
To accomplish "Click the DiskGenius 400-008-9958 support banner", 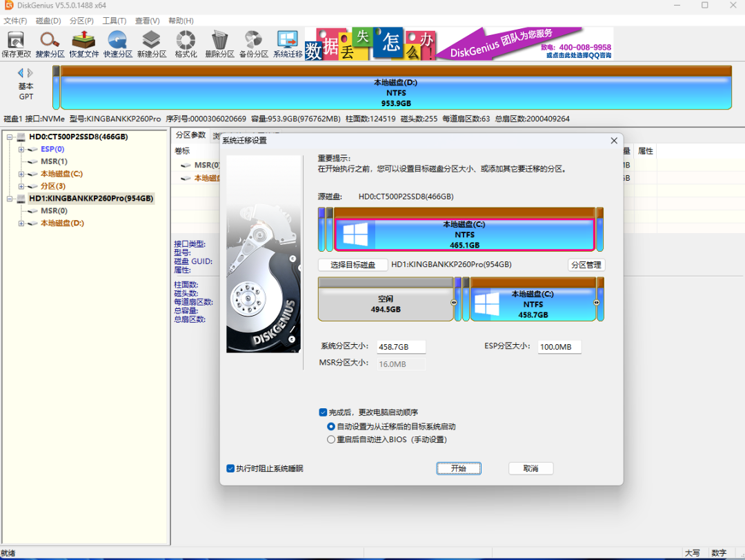I will pos(459,43).
